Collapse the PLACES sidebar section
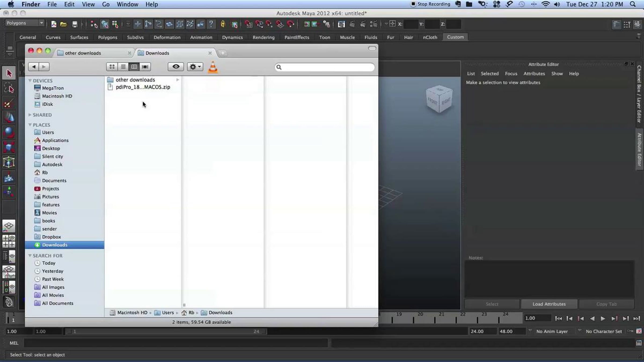The image size is (644, 362). click(x=30, y=125)
